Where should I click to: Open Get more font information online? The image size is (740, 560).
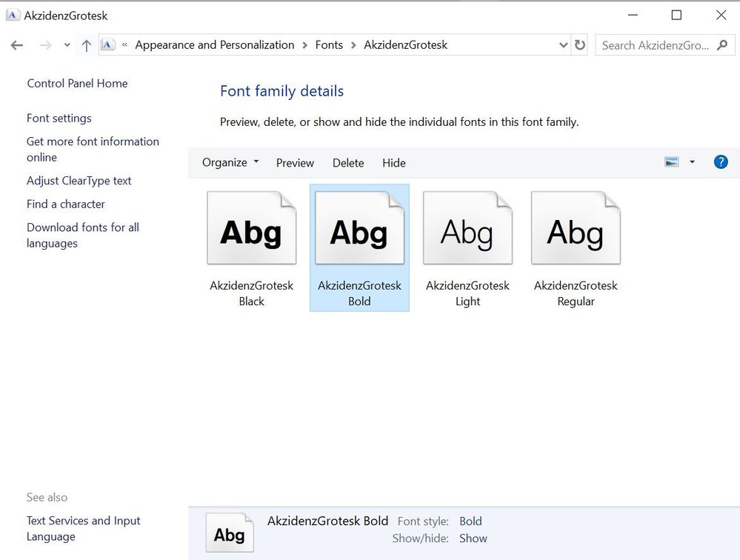click(x=93, y=149)
